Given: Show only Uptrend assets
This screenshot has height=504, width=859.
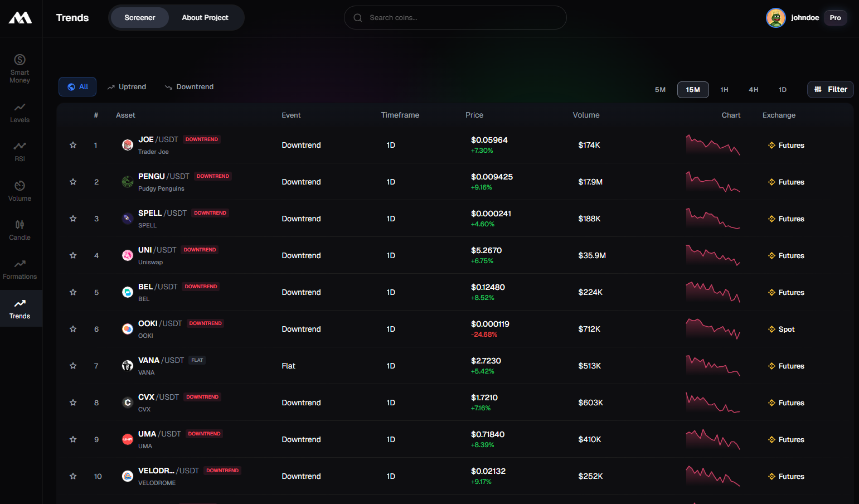Looking at the screenshot, I should point(127,87).
